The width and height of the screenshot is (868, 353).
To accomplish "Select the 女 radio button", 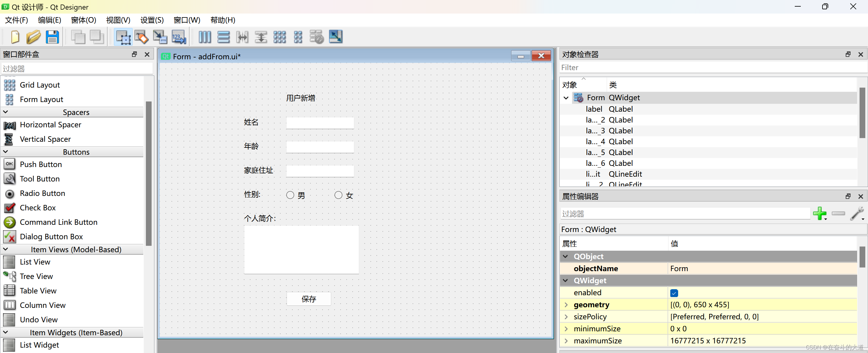I will click(x=338, y=195).
